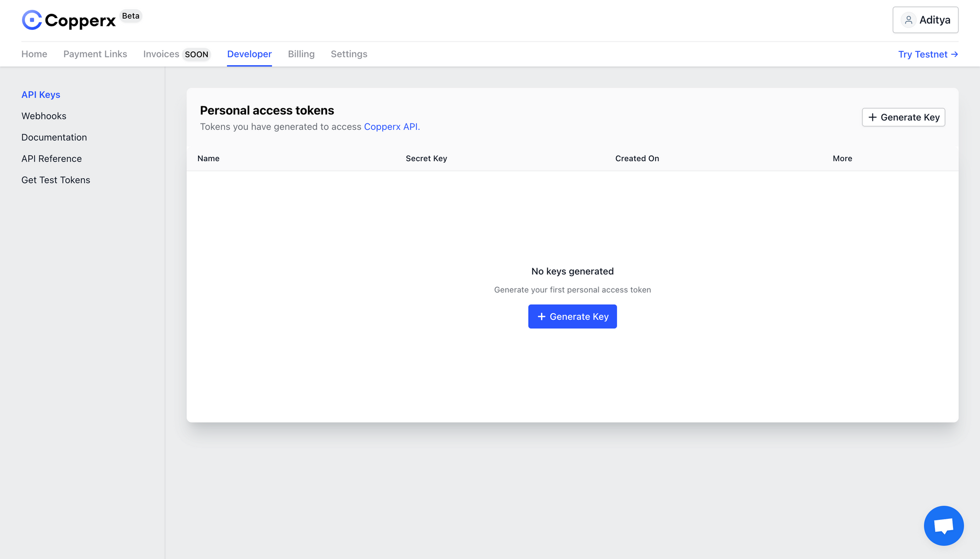Click the Beta badge beside the logo
Viewport: 980px width, 559px height.
point(131,16)
